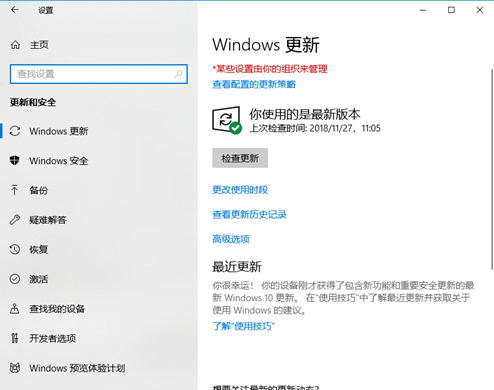Click the Windows 更新 sync arrows icon

15,131
